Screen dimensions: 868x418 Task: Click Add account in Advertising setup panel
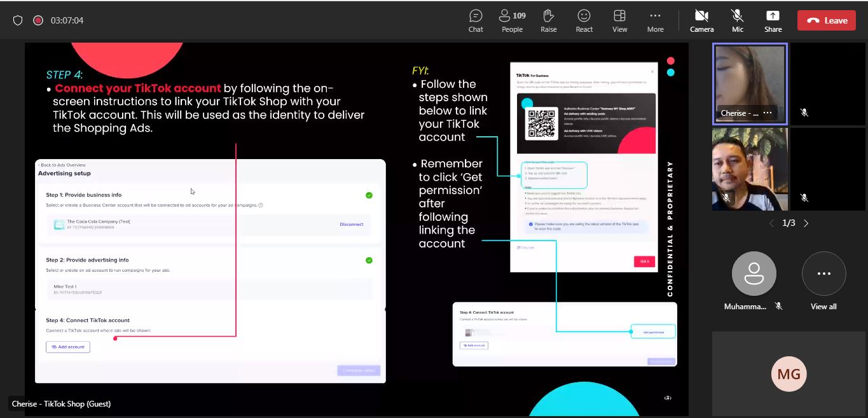(x=68, y=347)
